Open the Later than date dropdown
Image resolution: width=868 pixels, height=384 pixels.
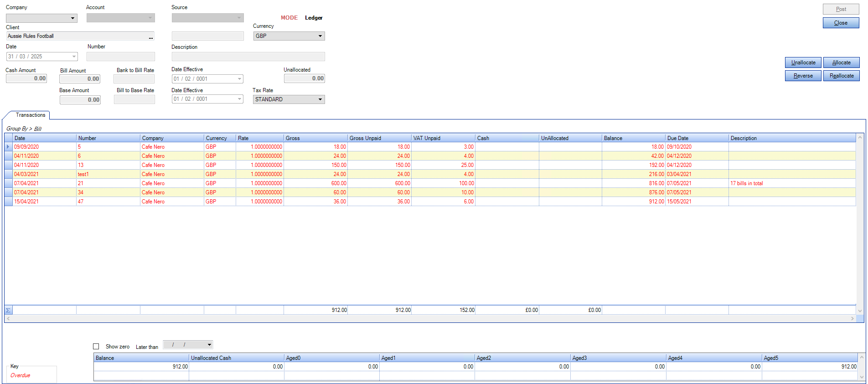click(x=209, y=345)
